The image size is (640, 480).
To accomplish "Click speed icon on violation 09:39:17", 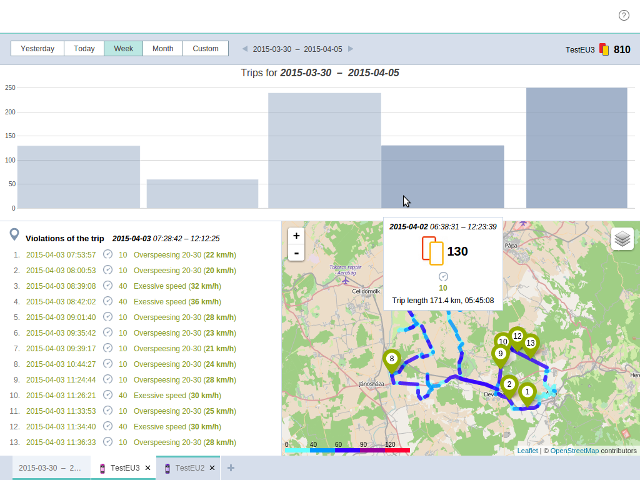I will tap(107, 348).
